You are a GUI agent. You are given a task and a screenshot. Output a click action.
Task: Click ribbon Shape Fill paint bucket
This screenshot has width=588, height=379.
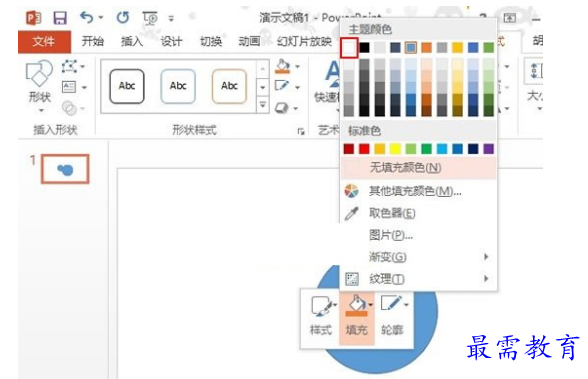283,66
